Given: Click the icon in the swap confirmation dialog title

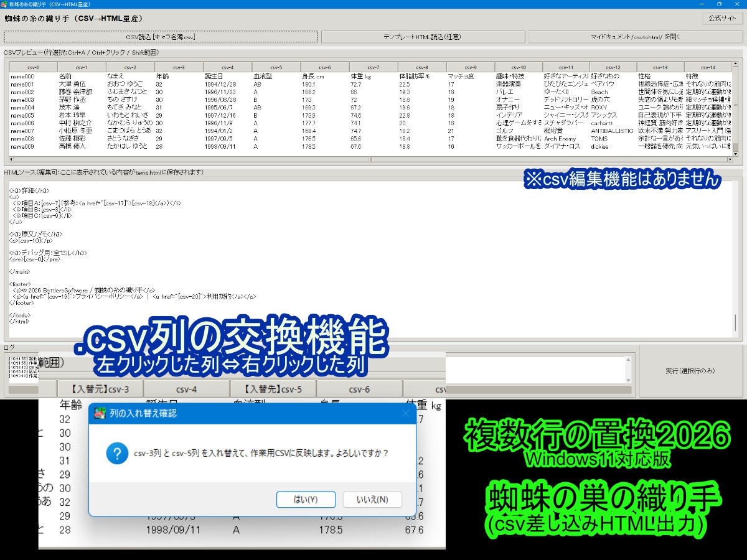Looking at the screenshot, I should pyautogui.click(x=99, y=413).
